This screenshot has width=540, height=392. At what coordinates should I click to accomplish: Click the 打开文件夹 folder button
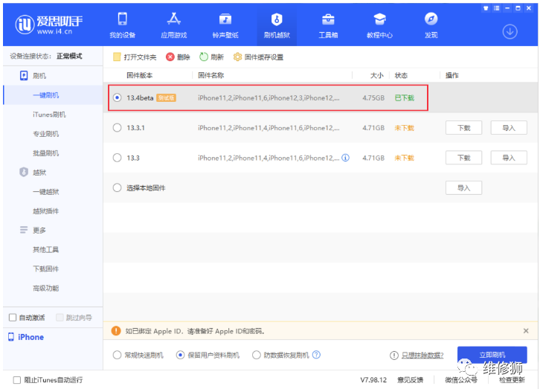click(x=135, y=57)
